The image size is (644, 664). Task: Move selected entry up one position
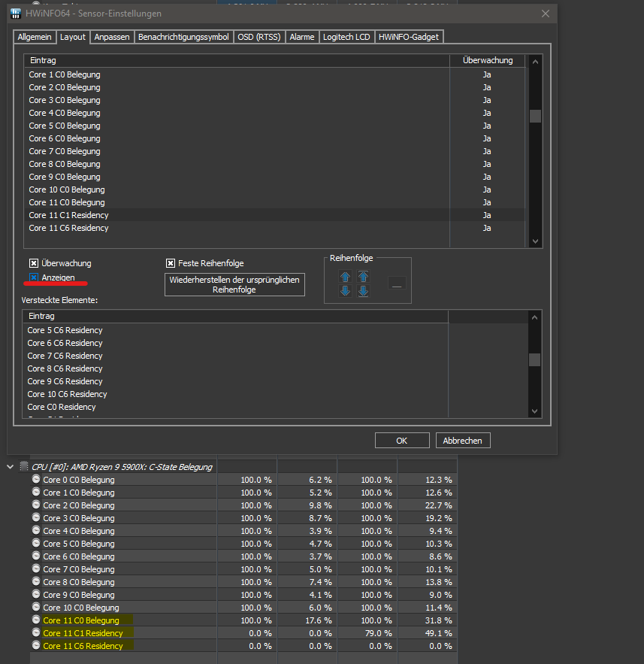click(345, 277)
